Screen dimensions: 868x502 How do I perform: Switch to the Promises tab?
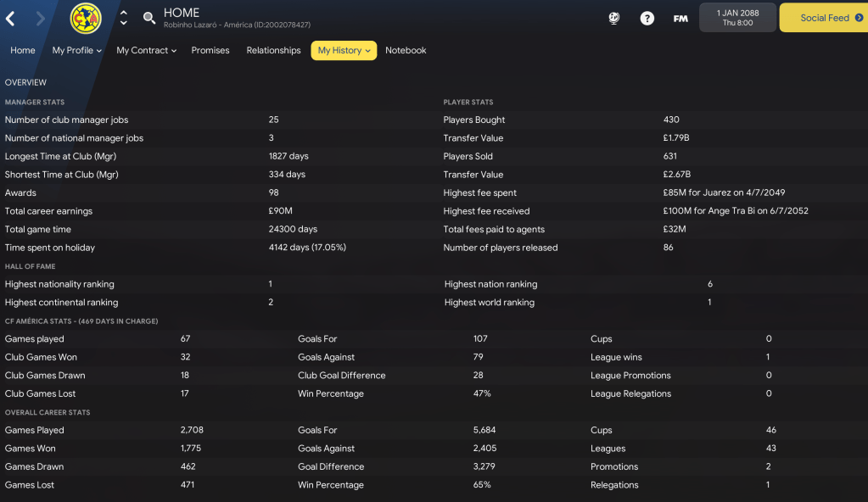[x=210, y=51]
